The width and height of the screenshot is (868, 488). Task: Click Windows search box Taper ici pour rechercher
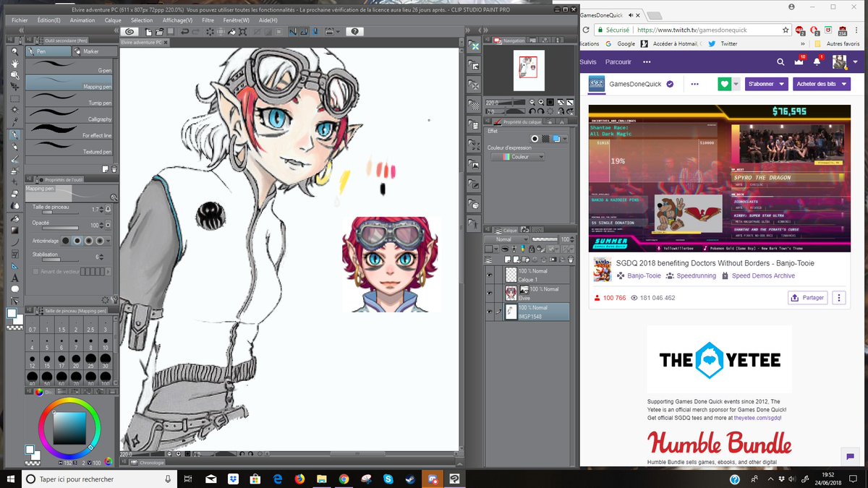tap(100, 479)
